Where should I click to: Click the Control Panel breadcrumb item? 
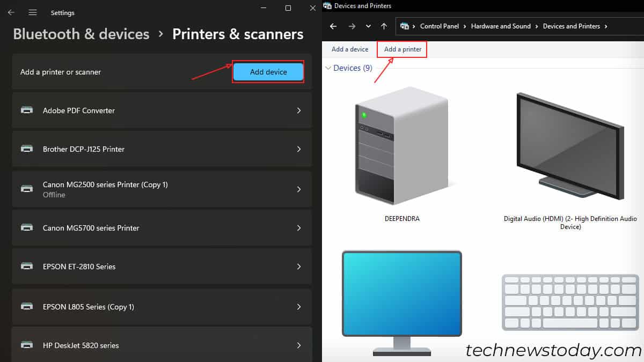click(437, 26)
